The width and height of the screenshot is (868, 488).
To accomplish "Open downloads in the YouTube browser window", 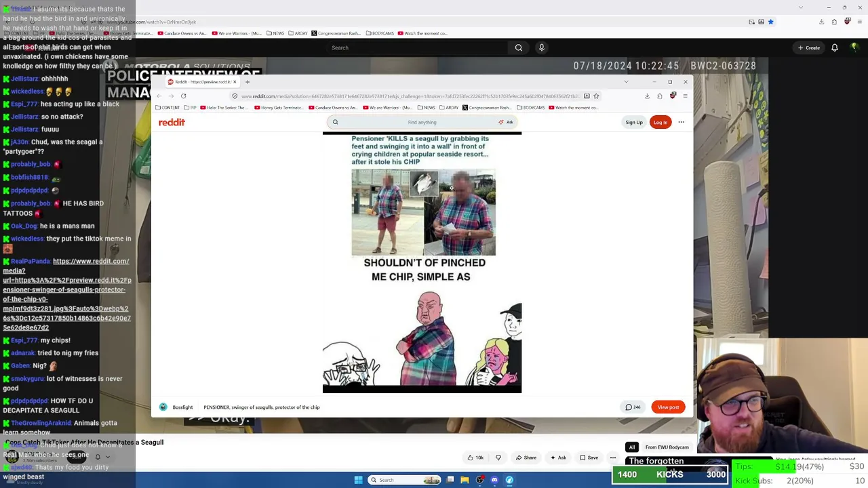I will [x=821, y=22].
